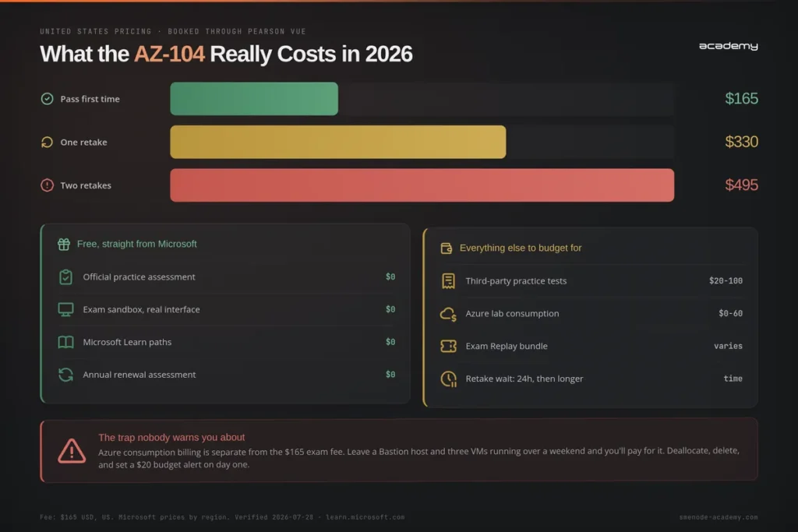
Task: Click the refresh icon for Annual renewal assessment
Action: (x=65, y=375)
